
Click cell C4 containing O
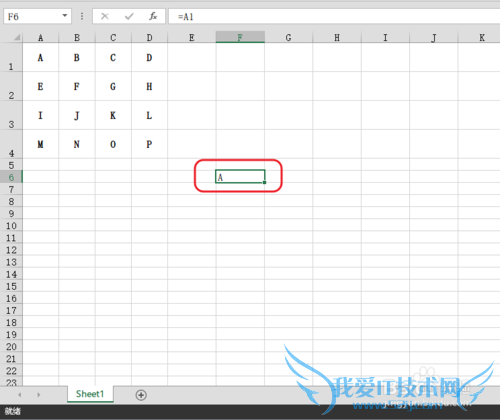[113, 144]
